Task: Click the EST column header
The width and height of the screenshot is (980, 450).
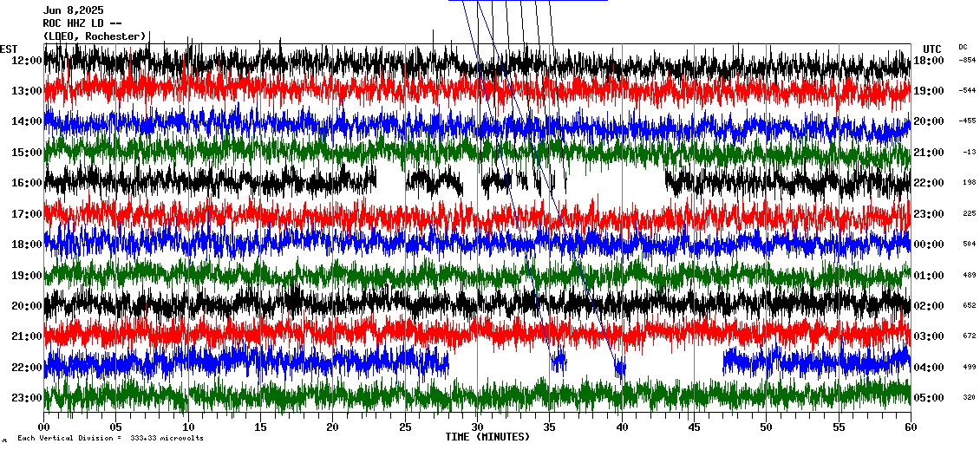Action: [x=9, y=49]
